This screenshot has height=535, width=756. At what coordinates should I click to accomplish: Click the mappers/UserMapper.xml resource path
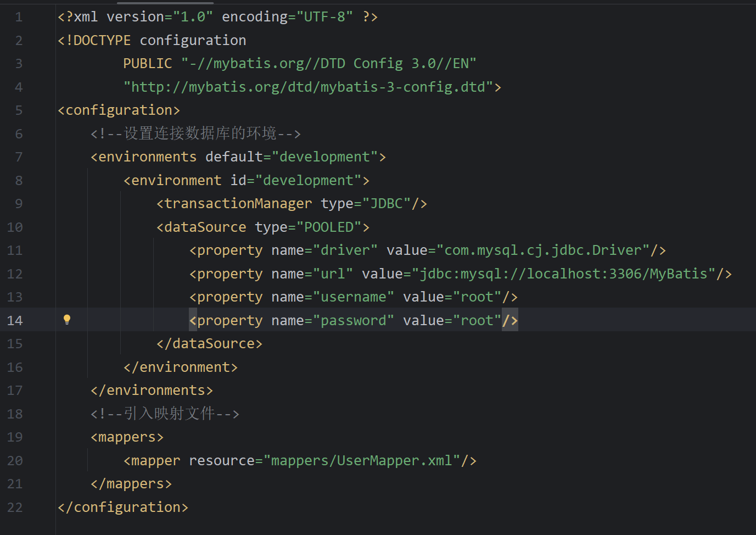[361, 461]
